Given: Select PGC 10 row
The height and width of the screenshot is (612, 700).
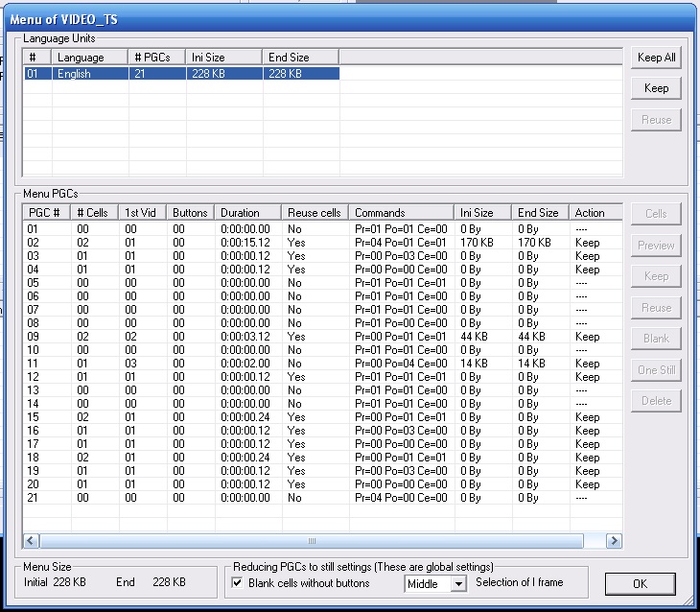Looking at the screenshot, I should pos(323,350).
